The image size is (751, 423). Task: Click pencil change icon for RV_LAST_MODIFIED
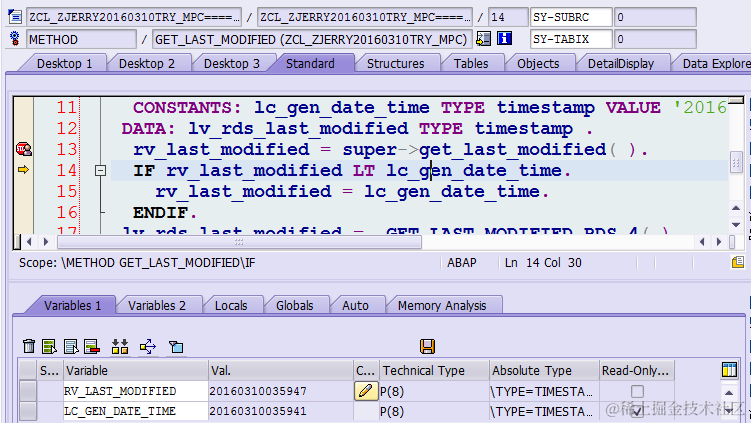pos(365,391)
